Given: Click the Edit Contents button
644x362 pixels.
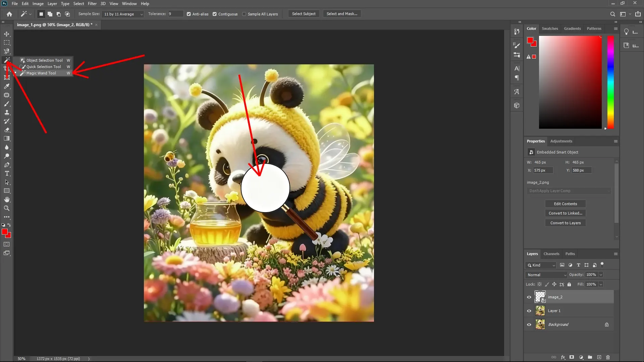Looking at the screenshot, I should coord(565,203).
